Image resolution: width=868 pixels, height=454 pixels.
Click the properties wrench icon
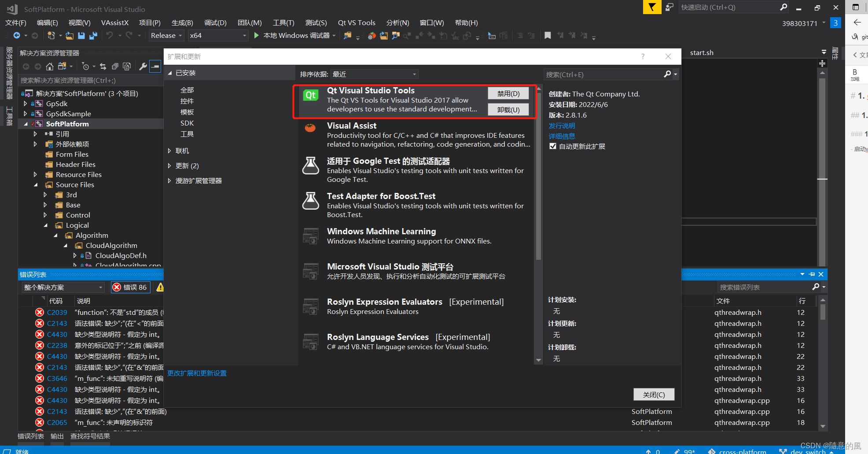coord(143,66)
